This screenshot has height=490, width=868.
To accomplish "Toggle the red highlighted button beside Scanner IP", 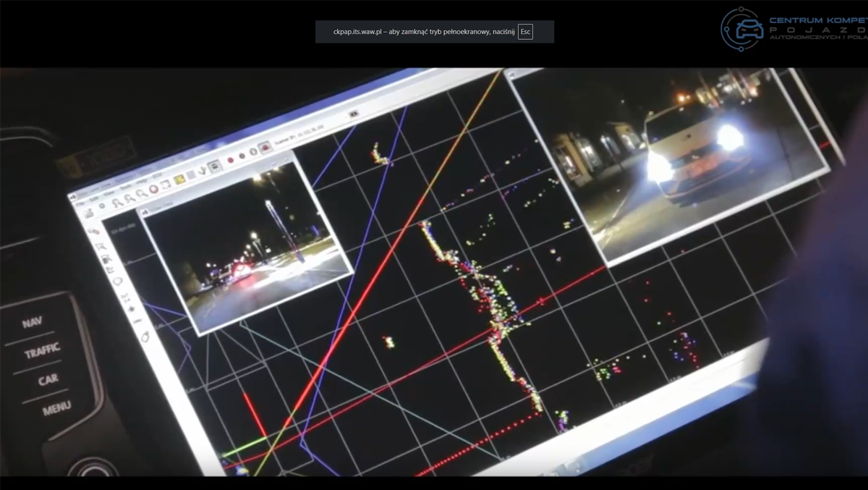I will (x=265, y=147).
